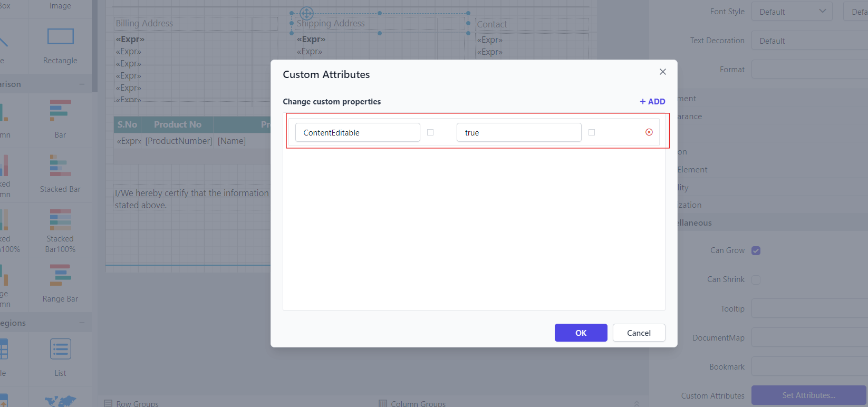Image resolution: width=868 pixels, height=407 pixels.
Task: Open the Row Groups panel
Action: pos(132,403)
